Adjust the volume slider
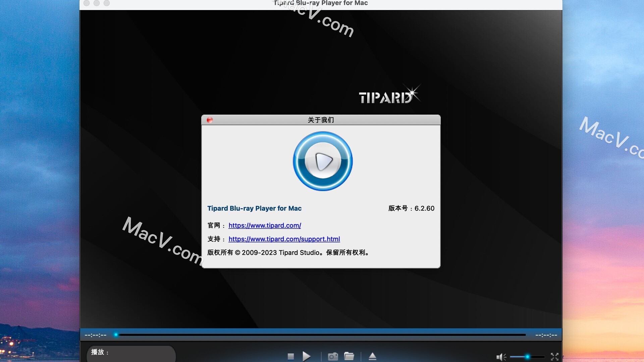Image resolution: width=644 pixels, height=362 pixels. tap(527, 357)
